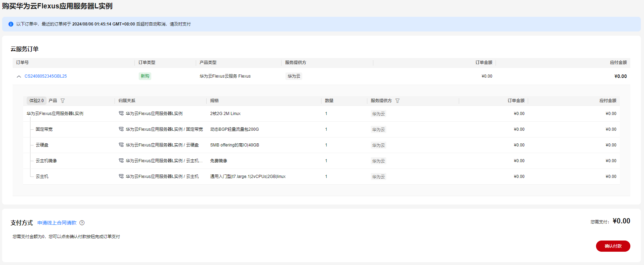Click 华为云 provider tag in order summary row
Viewport: 644px width, 265px height.
pos(294,76)
